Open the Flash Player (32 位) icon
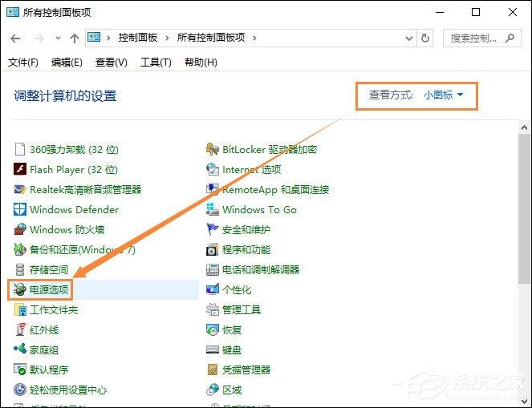 [20, 169]
